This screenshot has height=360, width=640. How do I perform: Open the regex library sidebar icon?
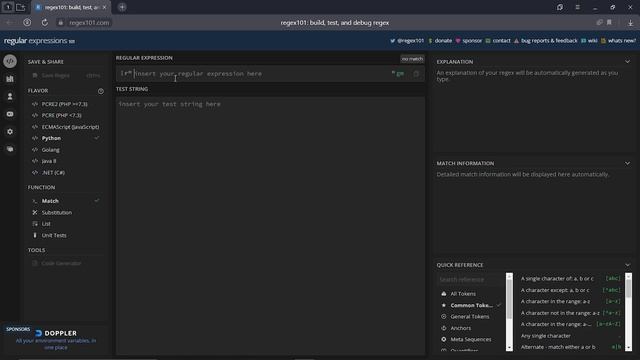10,79
